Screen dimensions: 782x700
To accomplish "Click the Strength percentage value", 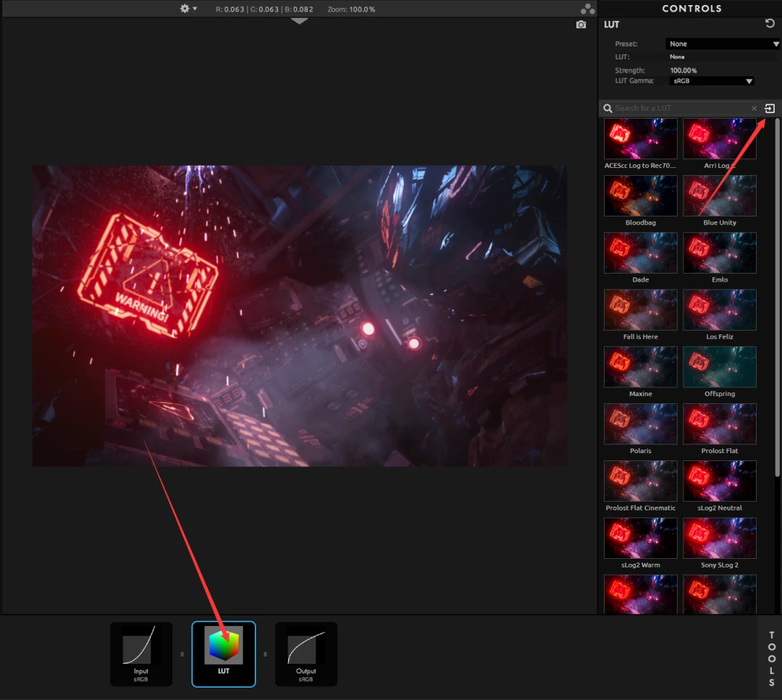I will (x=684, y=71).
